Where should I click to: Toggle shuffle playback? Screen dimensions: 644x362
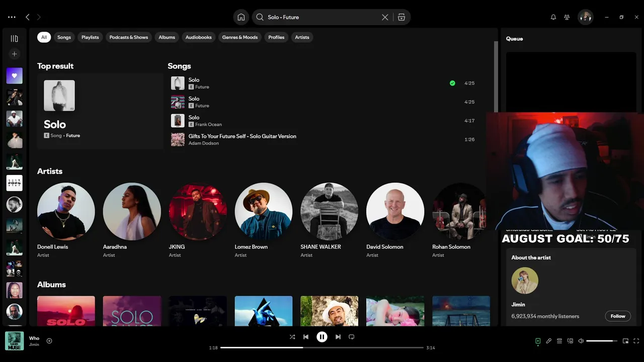[292, 337]
